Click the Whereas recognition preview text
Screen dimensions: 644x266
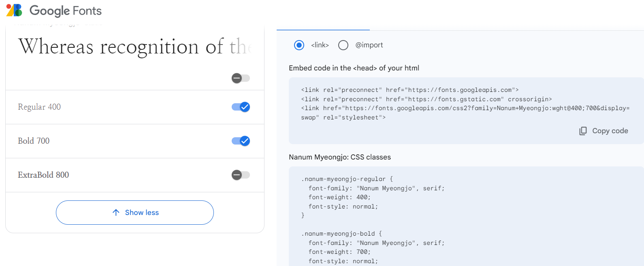click(135, 46)
